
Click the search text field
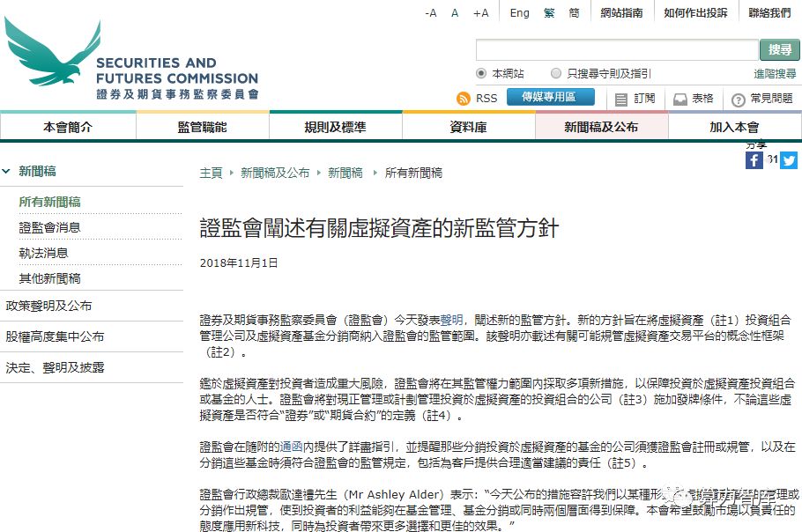pyautogui.click(x=617, y=50)
